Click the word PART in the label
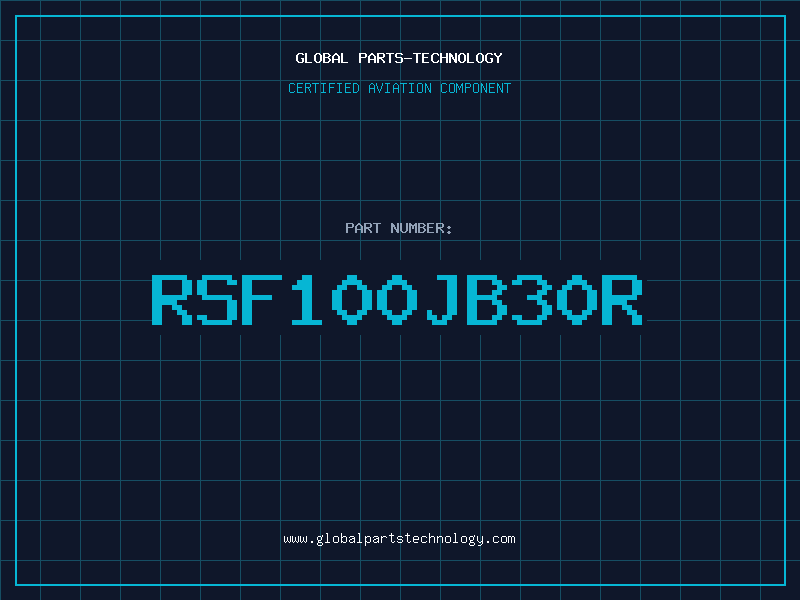 pyautogui.click(x=363, y=228)
